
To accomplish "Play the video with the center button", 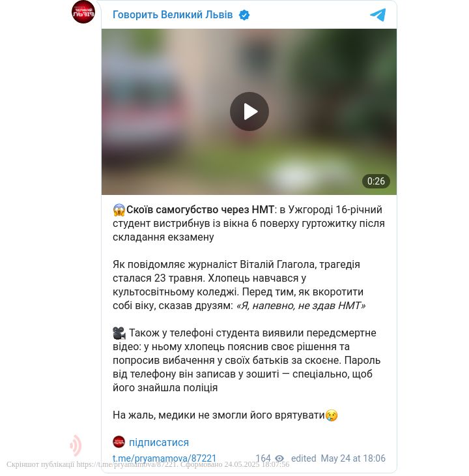I will click(x=249, y=112).
